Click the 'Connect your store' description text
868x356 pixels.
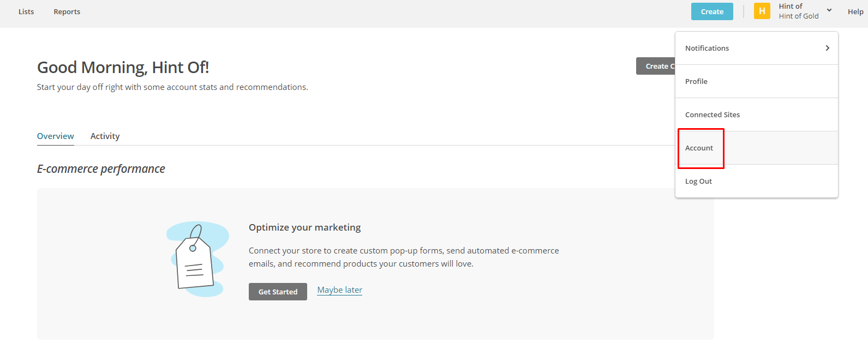pyautogui.click(x=404, y=257)
